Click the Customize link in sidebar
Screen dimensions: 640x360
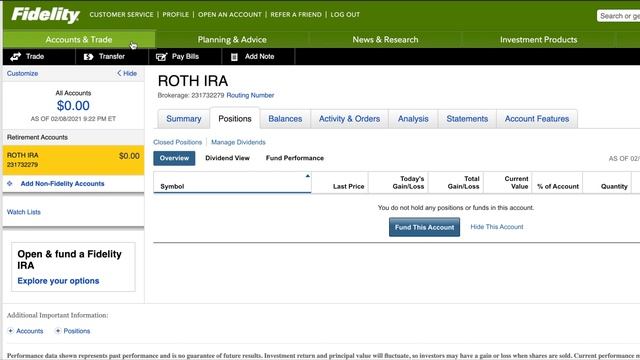tap(22, 73)
